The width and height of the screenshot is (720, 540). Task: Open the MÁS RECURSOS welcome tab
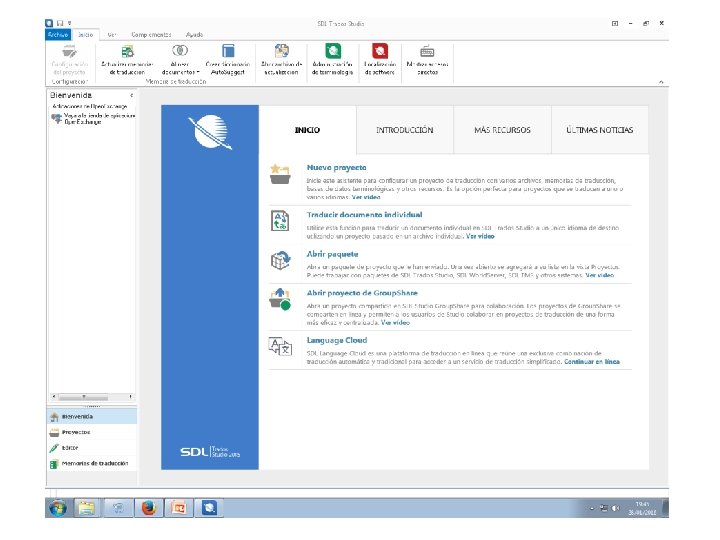[x=502, y=130]
